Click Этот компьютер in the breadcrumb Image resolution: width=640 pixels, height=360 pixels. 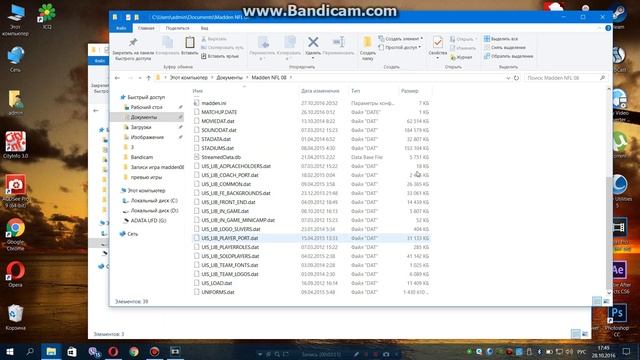click(189, 78)
